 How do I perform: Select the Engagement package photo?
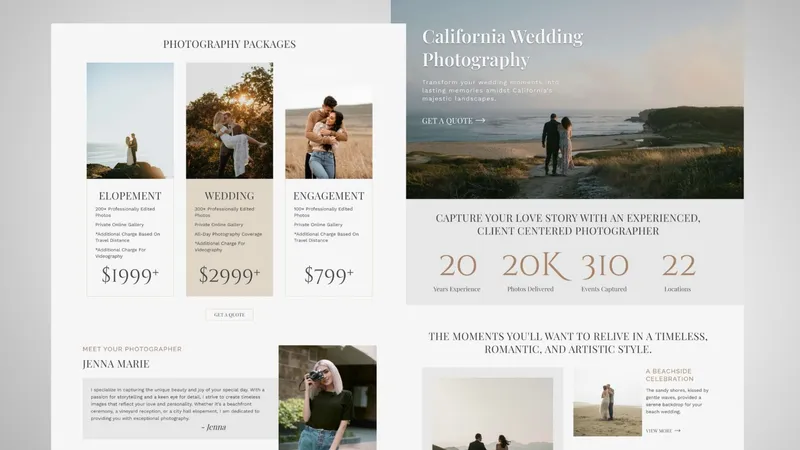point(328,130)
